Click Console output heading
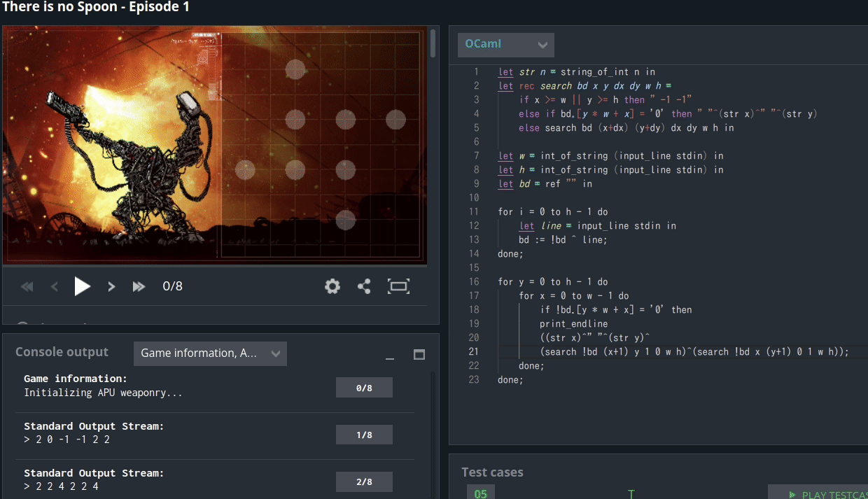 (62, 352)
